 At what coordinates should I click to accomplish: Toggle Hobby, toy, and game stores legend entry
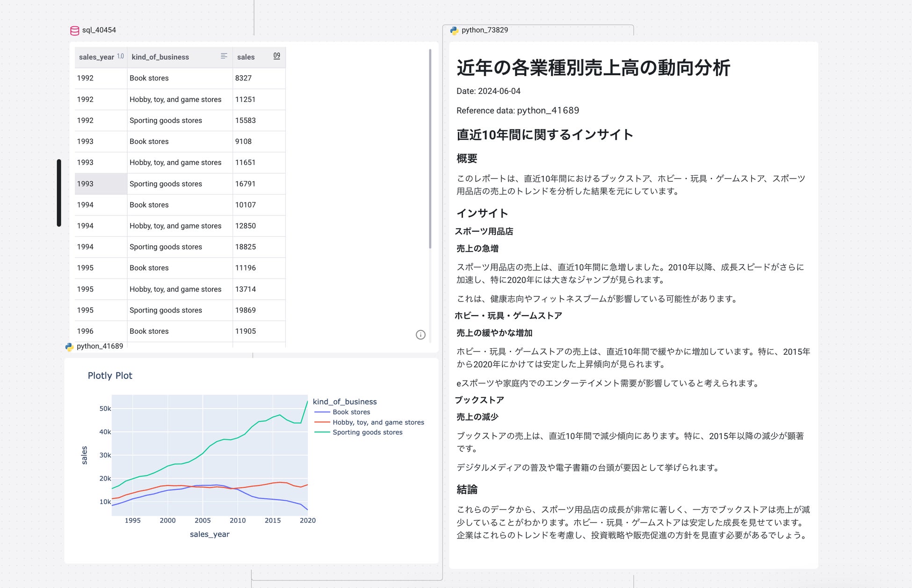pos(378,423)
